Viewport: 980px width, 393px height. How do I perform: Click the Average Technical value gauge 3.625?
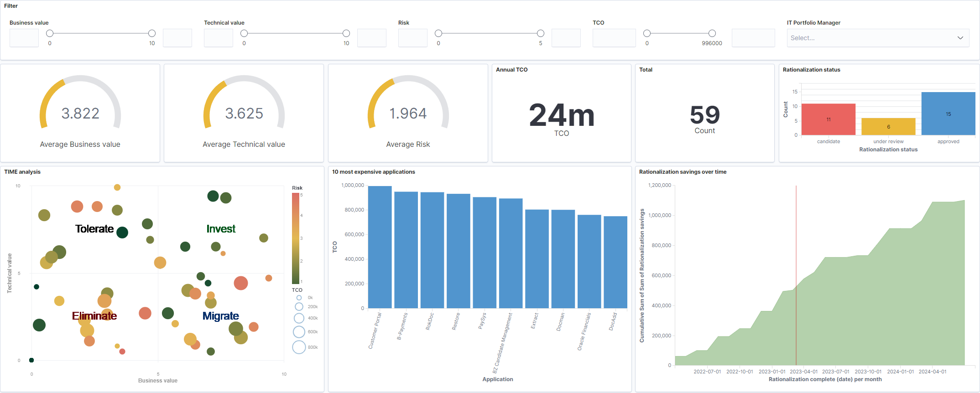point(244,113)
